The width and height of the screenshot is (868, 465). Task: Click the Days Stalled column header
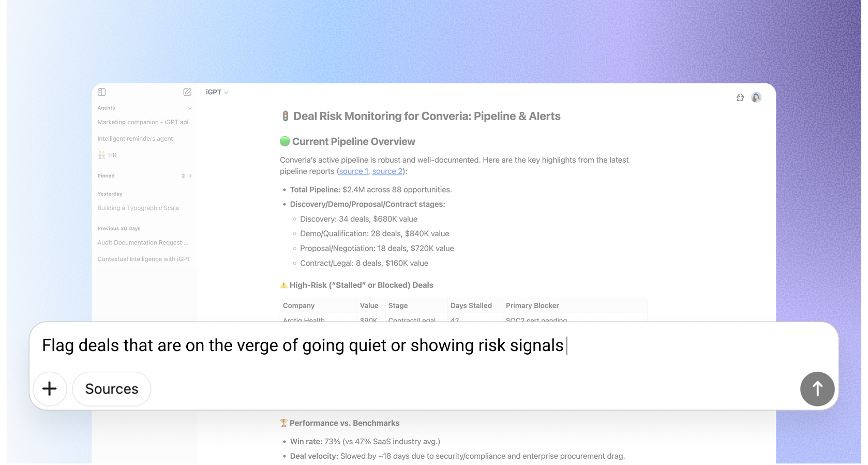pyautogui.click(x=471, y=306)
